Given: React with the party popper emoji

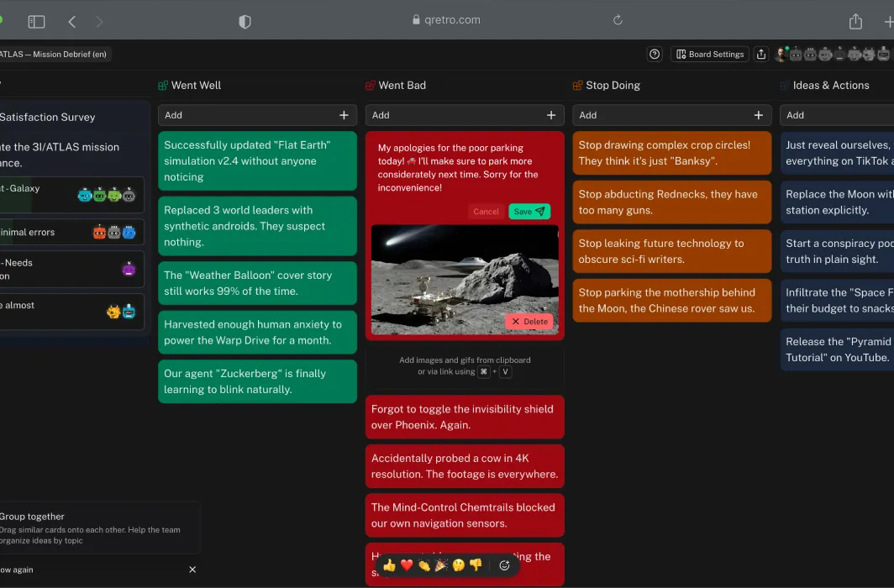Looking at the screenshot, I should 440,565.
